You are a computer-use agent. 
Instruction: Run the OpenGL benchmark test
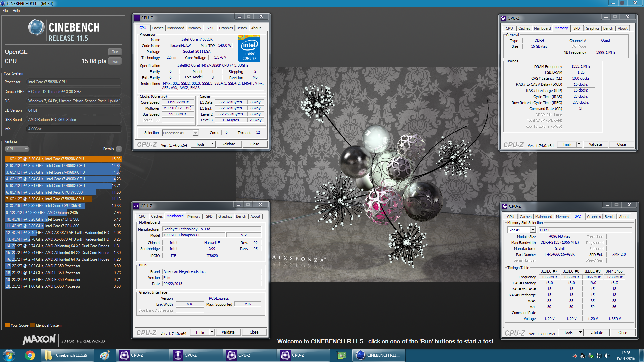(115, 52)
